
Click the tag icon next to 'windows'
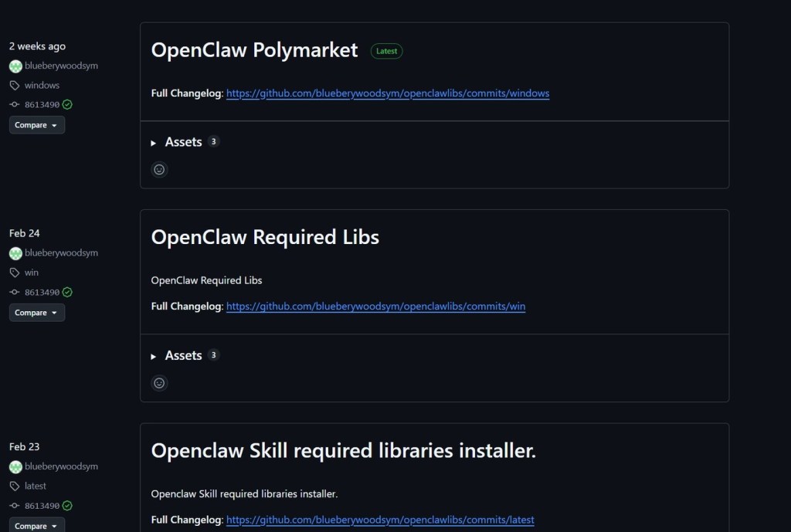click(x=15, y=86)
